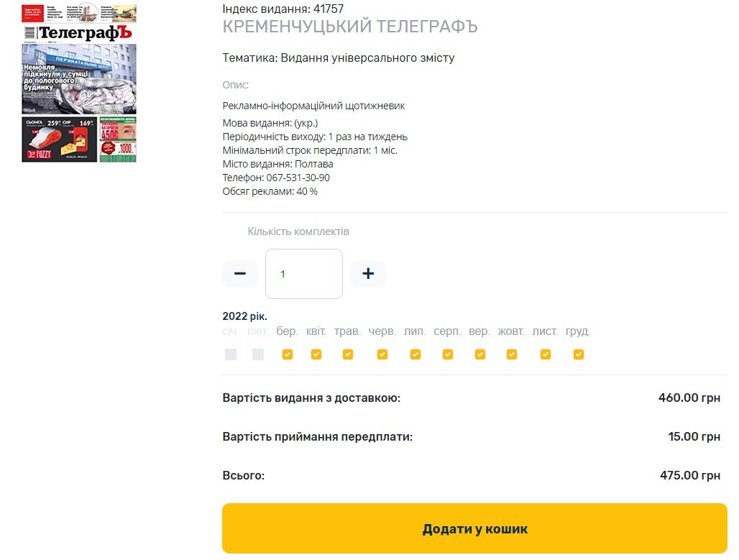The image size is (739, 560).
Task: Open the ТелеграфЪ newspaper cover thumbnail
Action: [79, 83]
